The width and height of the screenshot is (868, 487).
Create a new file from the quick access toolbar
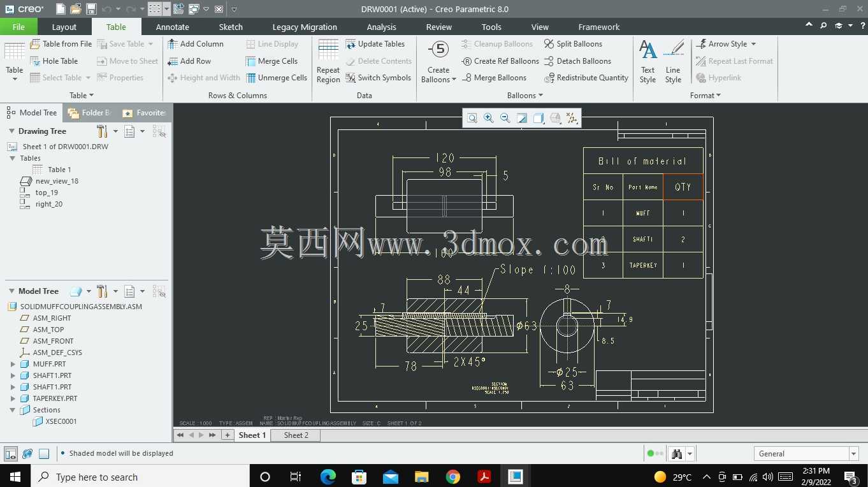coord(61,9)
